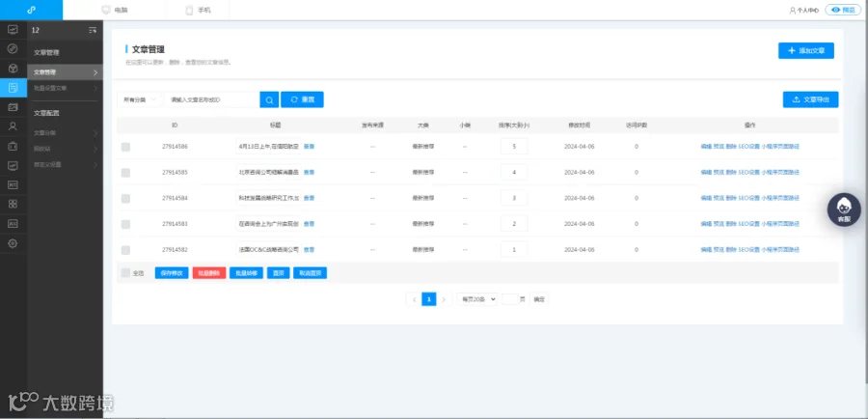Open the 每页20条 page-size dropdown

(x=477, y=299)
